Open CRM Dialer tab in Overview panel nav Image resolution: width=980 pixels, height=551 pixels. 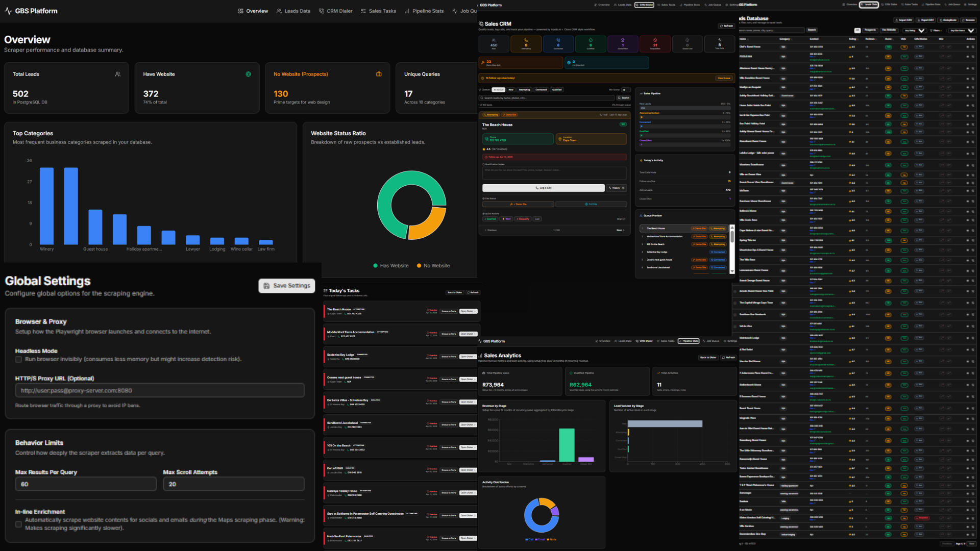click(336, 11)
